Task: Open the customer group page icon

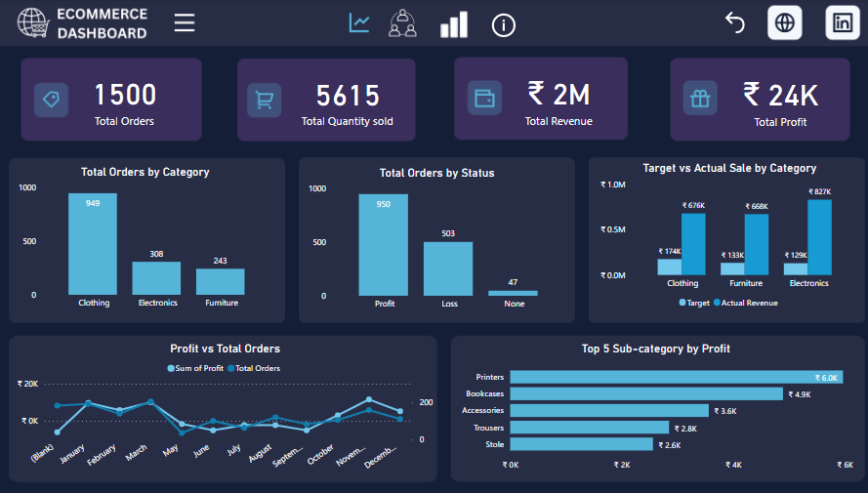Action: 402,23
